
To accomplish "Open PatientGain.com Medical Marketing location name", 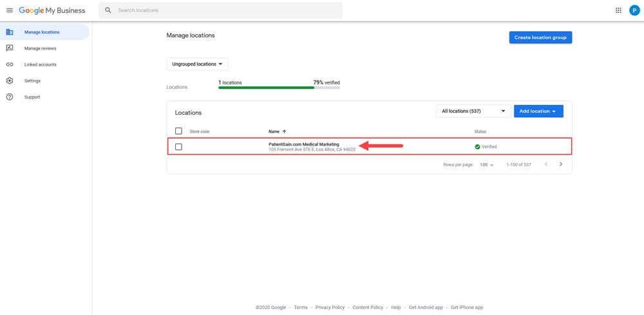I will click(x=304, y=144).
